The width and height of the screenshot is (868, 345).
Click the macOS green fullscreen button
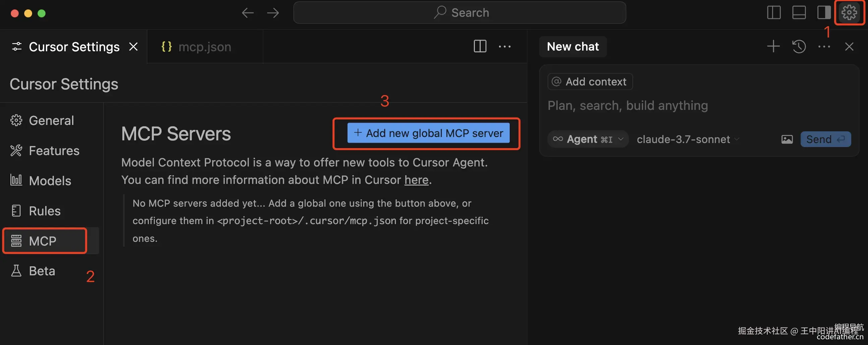point(42,13)
